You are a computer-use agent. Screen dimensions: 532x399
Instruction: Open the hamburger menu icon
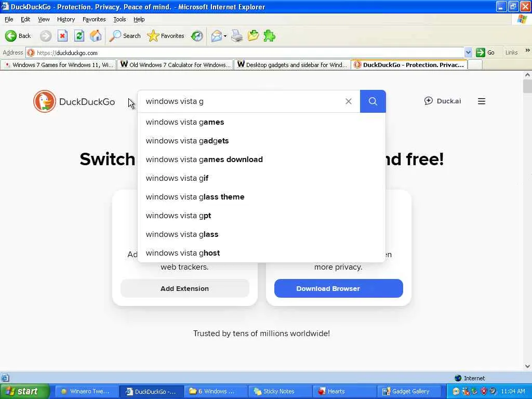(482, 101)
